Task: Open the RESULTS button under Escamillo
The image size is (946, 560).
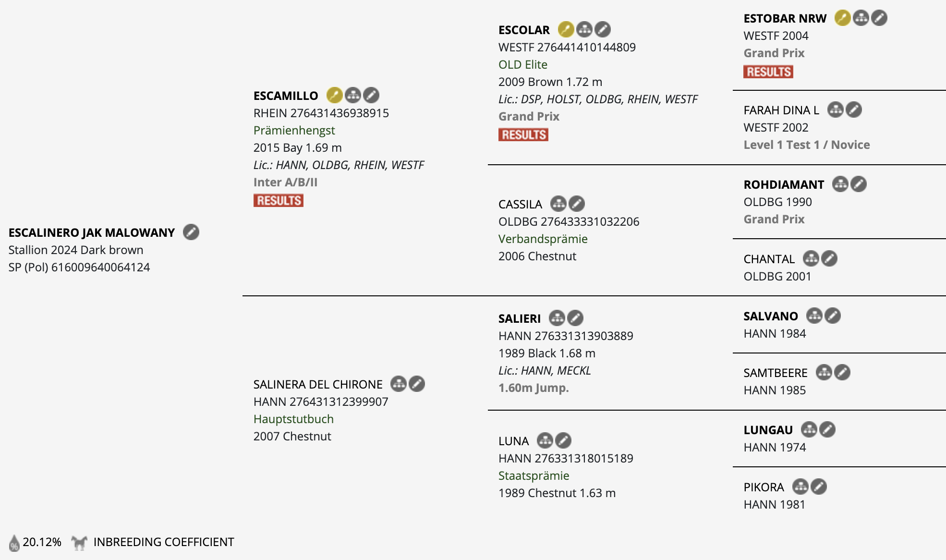Action: point(279,201)
